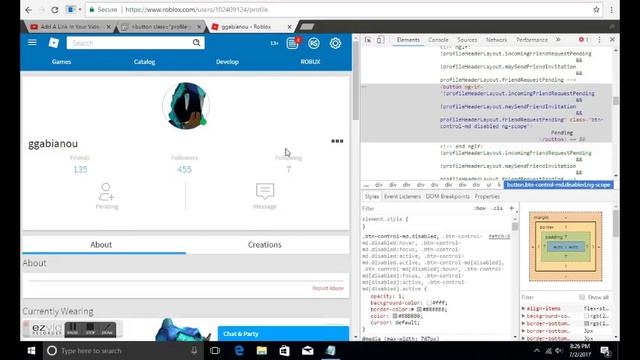This screenshot has width=640, height=360.
Task: Toggle the Show all checkbox
Action: point(582,297)
